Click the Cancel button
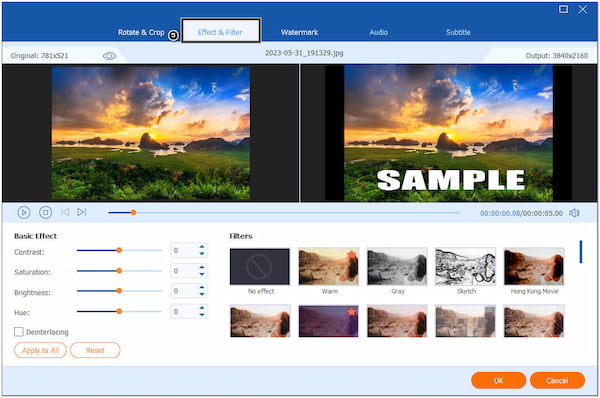 pos(557,380)
